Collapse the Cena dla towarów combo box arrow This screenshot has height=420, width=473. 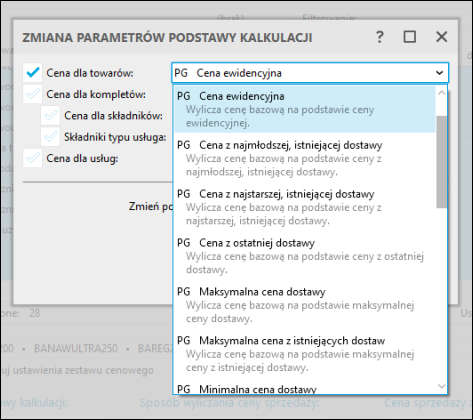(x=439, y=73)
